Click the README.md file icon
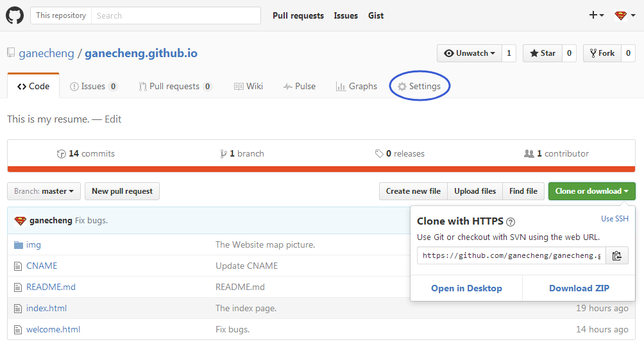Screen dimensions: 644x342 point(18,287)
